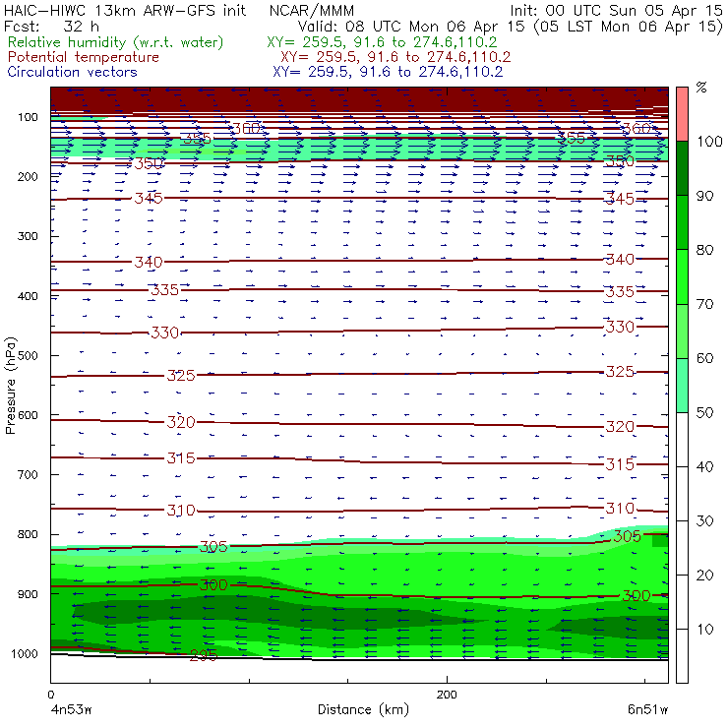Click the 800 hPa pressure tick label
The width and height of the screenshot is (728, 728).
coord(28,534)
